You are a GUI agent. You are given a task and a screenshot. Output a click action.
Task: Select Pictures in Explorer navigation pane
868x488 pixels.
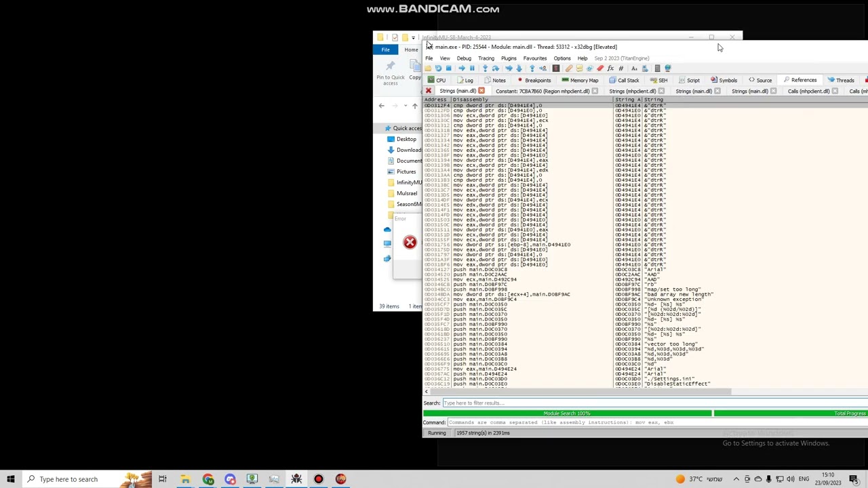click(x=406, y=171)
